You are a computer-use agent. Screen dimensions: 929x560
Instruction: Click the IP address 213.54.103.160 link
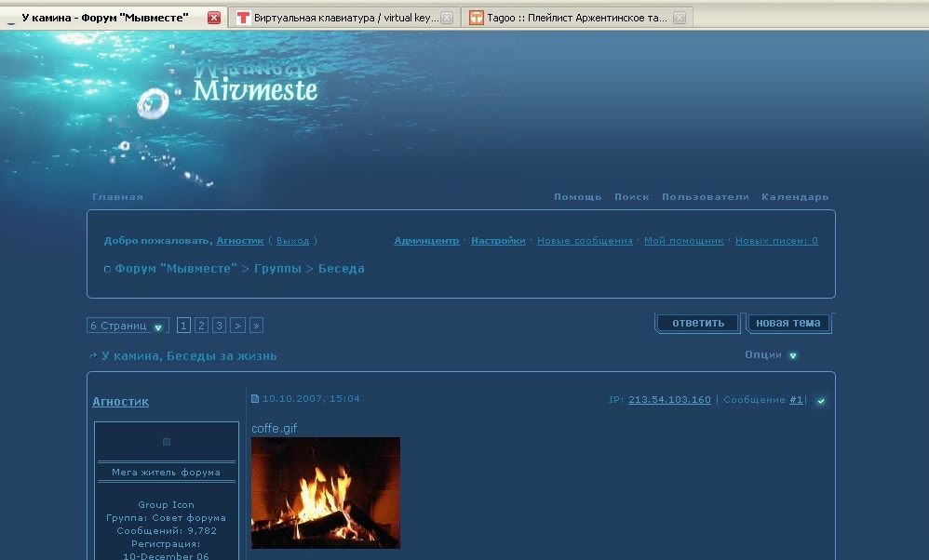tap(669, 400)
